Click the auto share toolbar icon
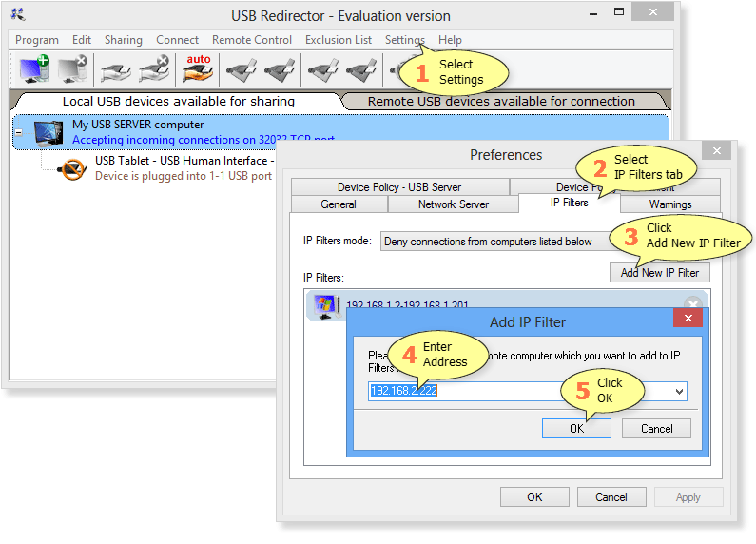 tap(198, 68)
